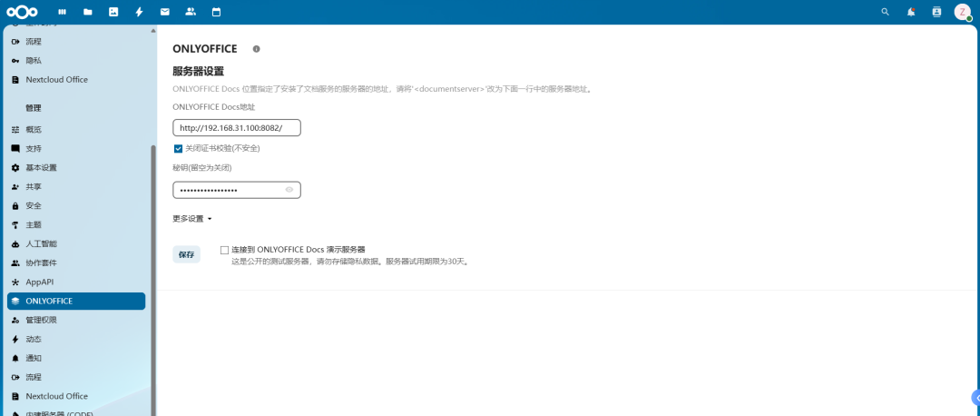Image resolution: width=980 pixels, height=416 pixels.
Task: Select ONLYOFFICE in the sidebar
Action: (76, 301)
